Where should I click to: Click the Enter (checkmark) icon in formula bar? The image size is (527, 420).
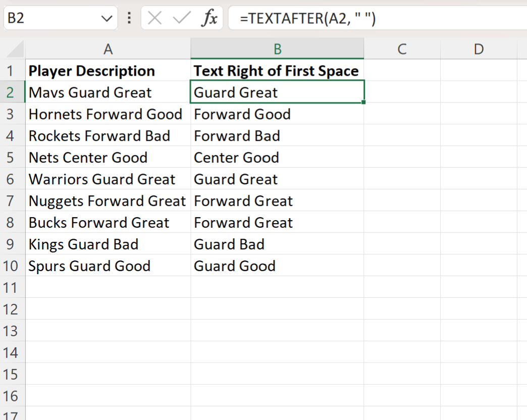pyautogui.click(x=182, y=18)
